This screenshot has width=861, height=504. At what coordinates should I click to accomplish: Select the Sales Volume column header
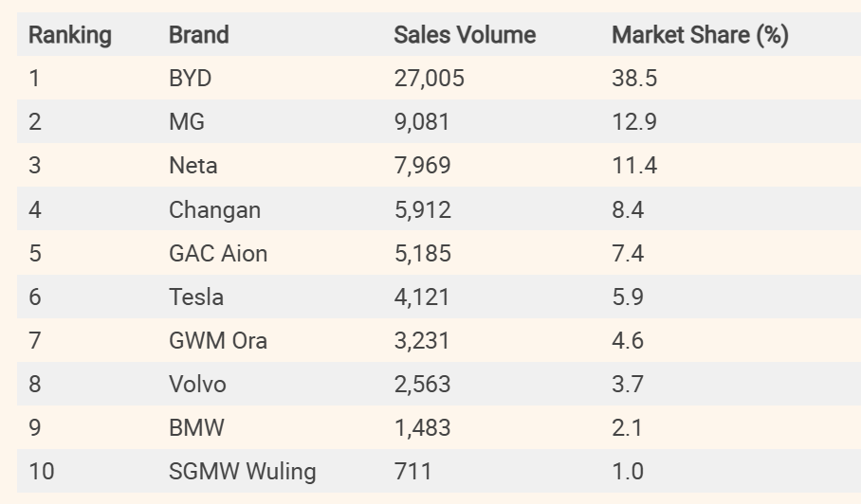(465, 35)
